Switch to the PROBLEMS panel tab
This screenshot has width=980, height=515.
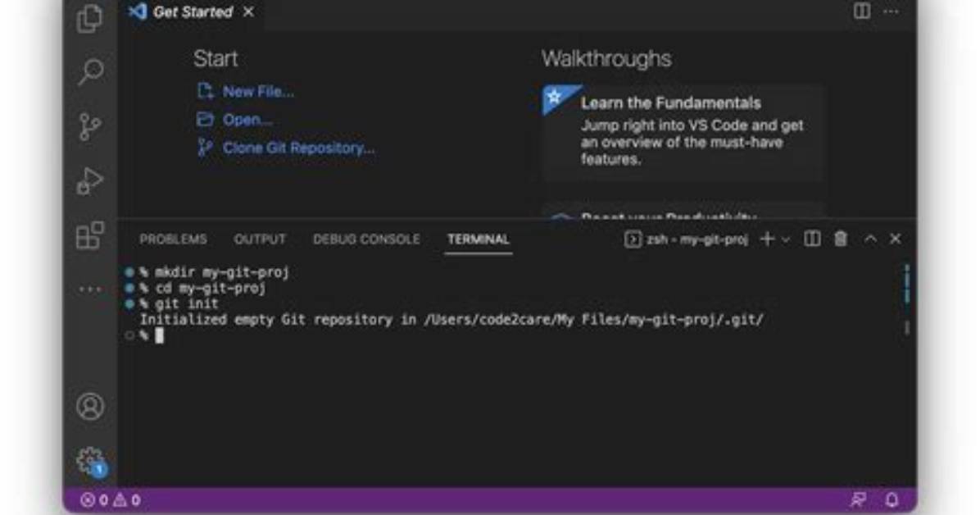173,239
